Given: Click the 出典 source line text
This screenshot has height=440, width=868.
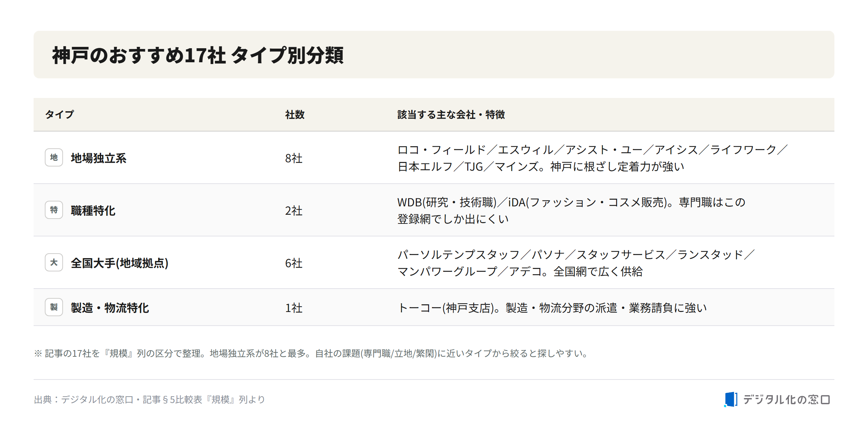Looking at the screenshot, I should coord(149,399).
